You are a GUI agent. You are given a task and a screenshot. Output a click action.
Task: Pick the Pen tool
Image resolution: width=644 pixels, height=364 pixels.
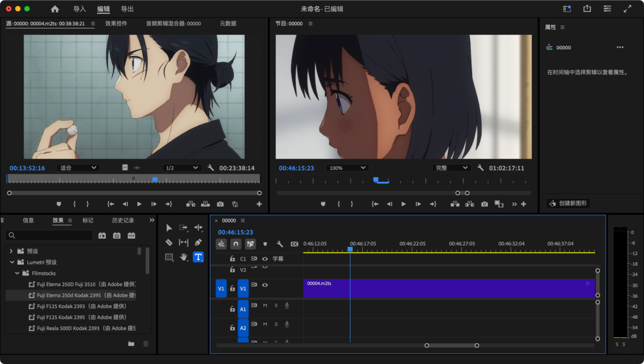pos(198,242)
